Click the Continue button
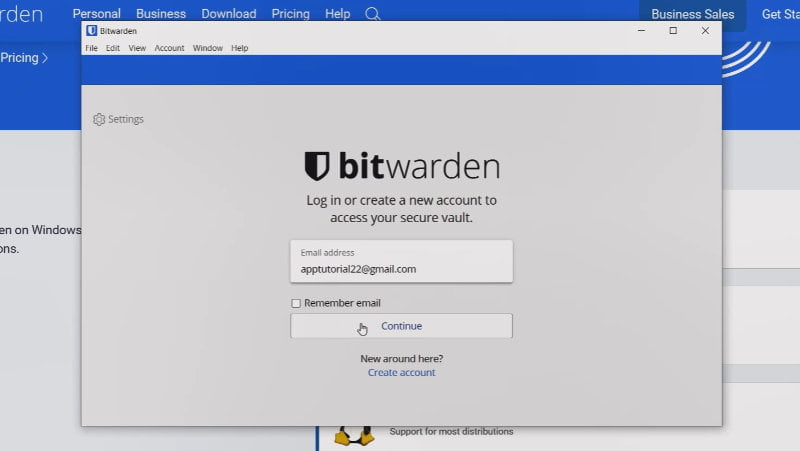800x451 pixels. click(x=402, y=326)
